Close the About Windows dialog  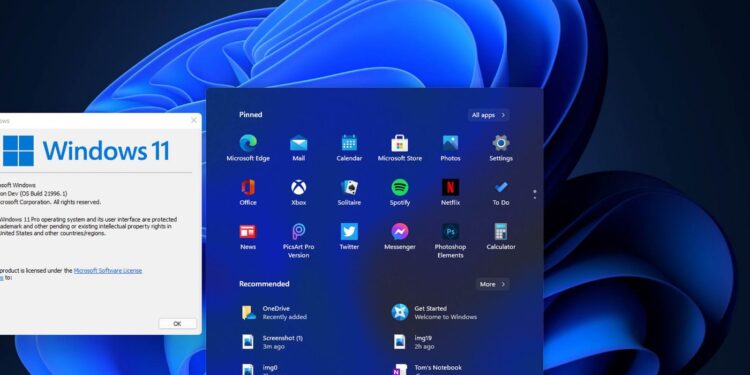[194, 120]
